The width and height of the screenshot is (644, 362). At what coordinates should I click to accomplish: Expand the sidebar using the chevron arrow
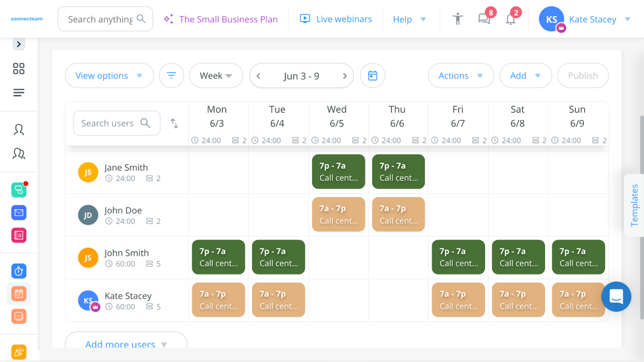(18, 44)
